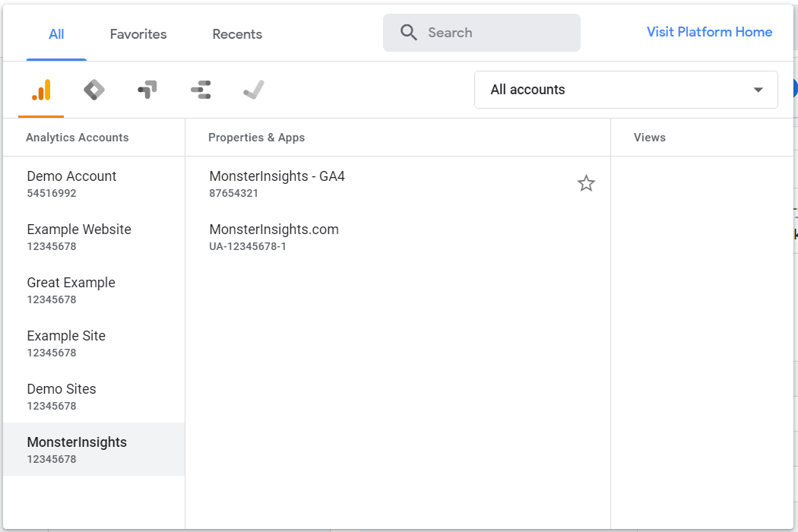Click the Analytics bar-chart logo above Analytics Accounts
The width and height of the screenshot is (798, 532).
[40, 89]
